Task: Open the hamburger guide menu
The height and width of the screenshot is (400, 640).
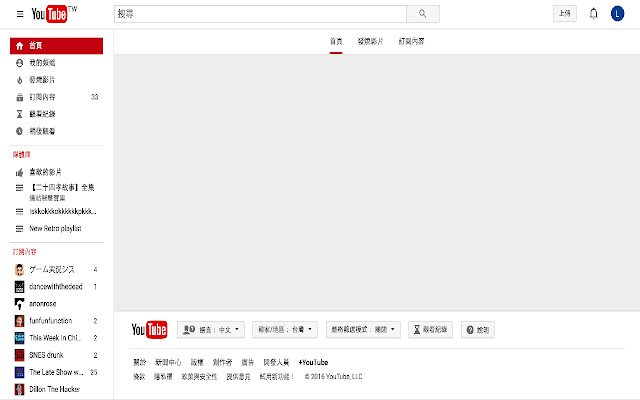Action: (19, 14)
